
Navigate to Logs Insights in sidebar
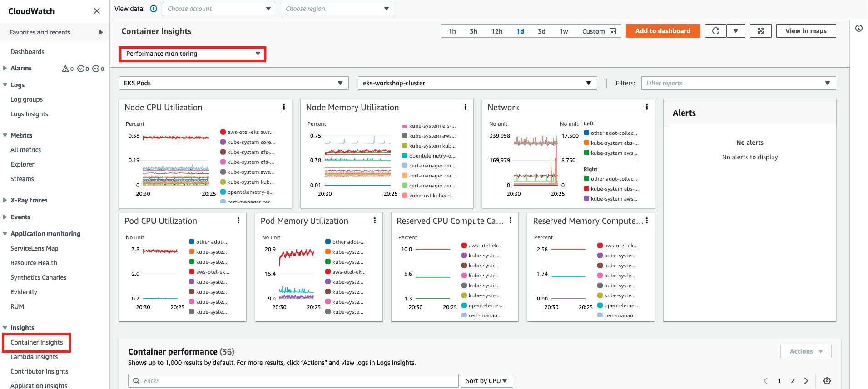tap(29, 114)
